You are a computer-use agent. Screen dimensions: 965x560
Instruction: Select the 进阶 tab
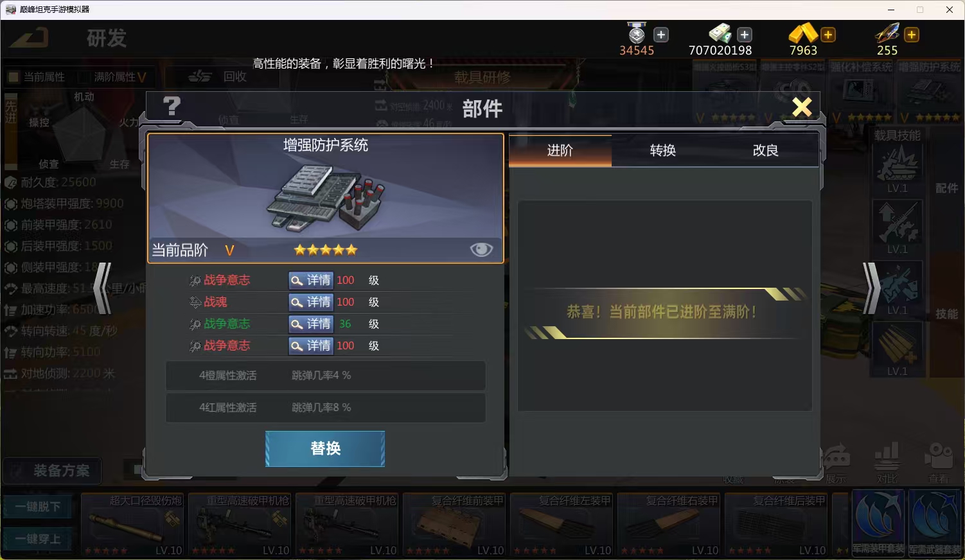click(560, 150)
